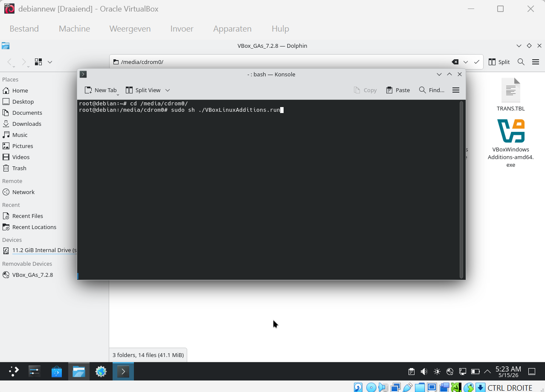Open the Weergeven menu

(x=130, y=29)
